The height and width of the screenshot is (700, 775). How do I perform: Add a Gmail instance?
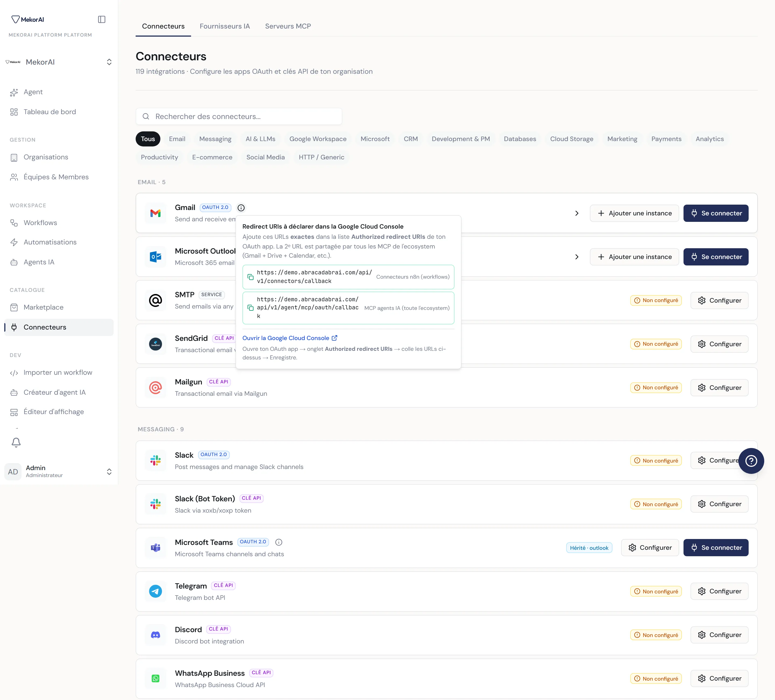click(634, 213)
